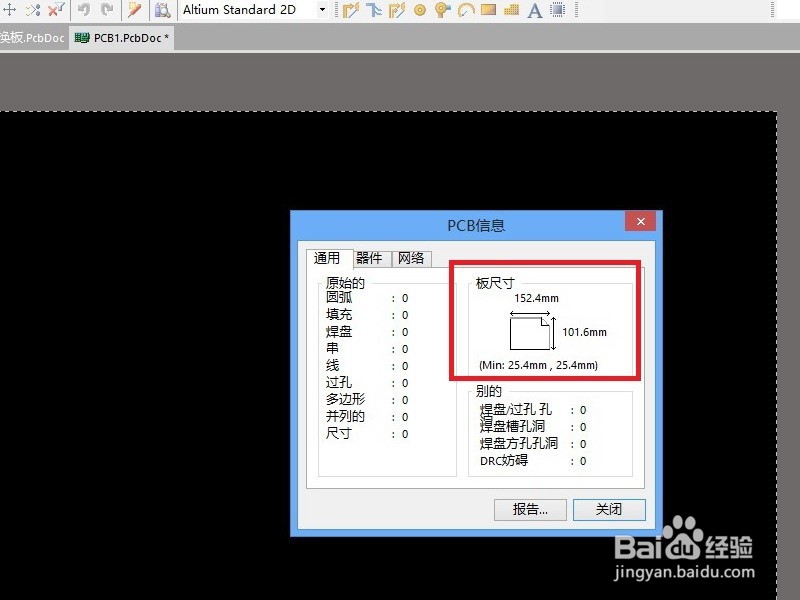Open the 网络 tab in PCB信息 dialog
The image size is (800, 600).
coord(411,258)
